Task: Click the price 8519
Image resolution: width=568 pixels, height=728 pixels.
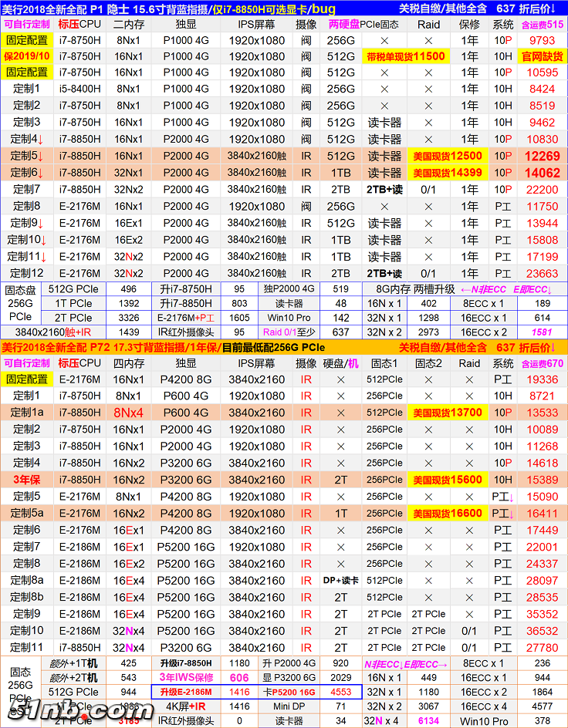Action: coord(542,106)
